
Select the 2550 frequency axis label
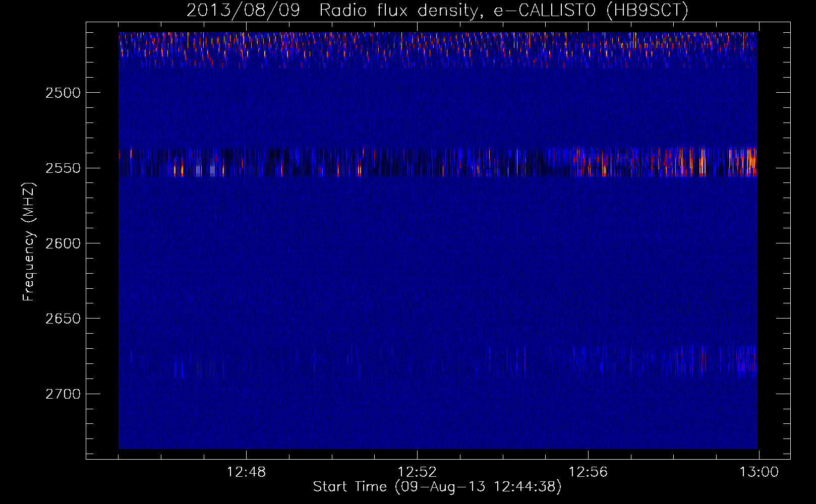[63, 168]
